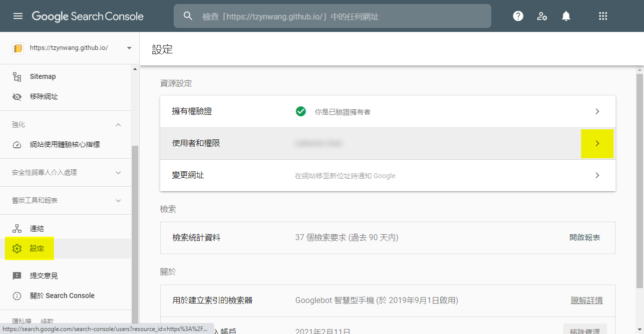The width and height of the screenshot is (644, 334).
Task: Click the 瞭解詳情 link
Action: 587,301
